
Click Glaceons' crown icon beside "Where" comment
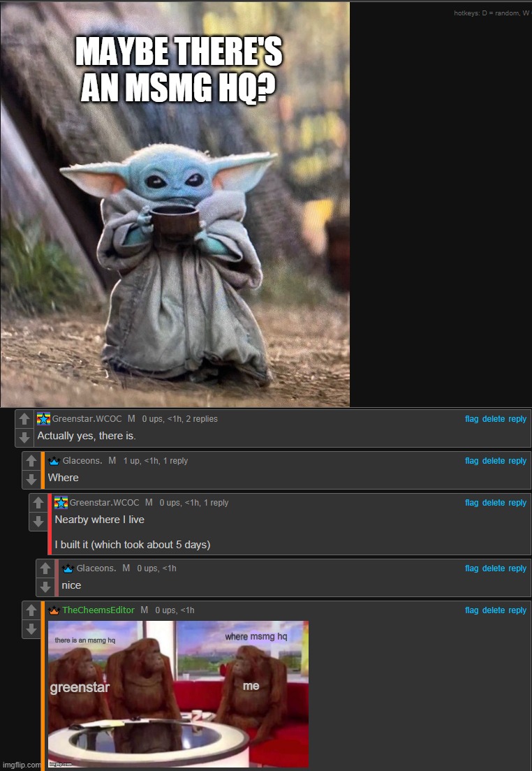54,461
